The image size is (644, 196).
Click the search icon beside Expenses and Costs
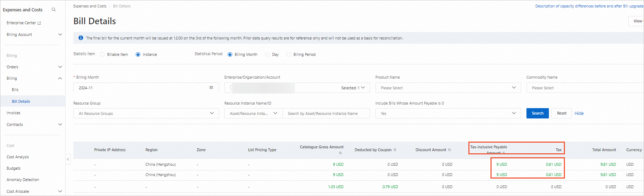[53, 10]
